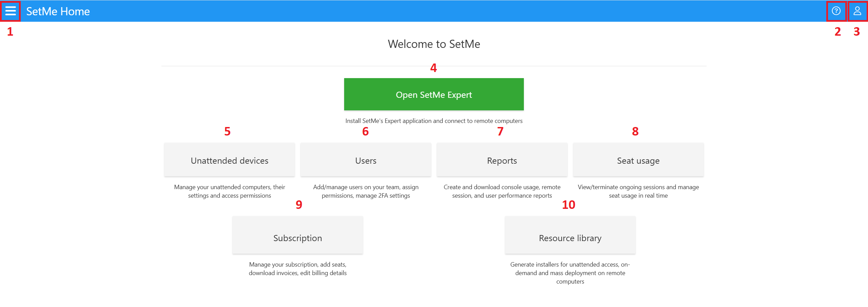
Task: Click the red number 4 annotation label
Action: 433,68
